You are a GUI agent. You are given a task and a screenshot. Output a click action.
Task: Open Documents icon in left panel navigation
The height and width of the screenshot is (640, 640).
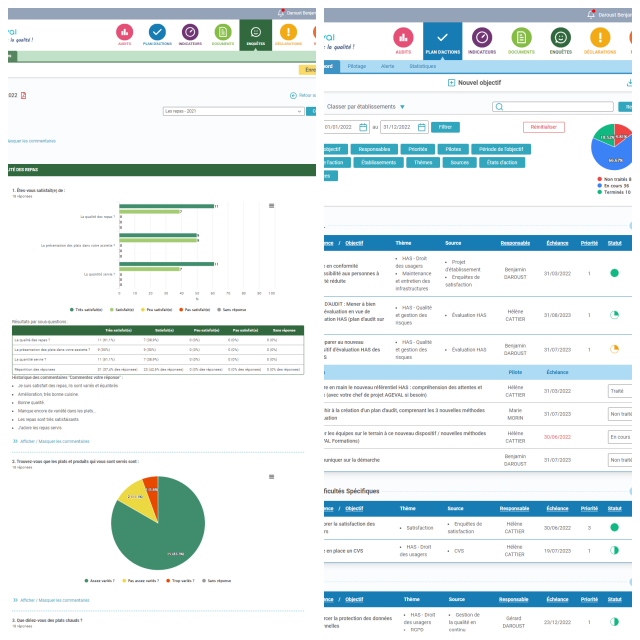point(223,32)
